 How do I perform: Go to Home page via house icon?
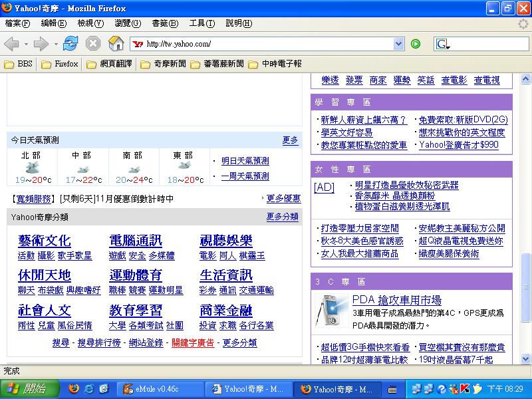(116, 44)
